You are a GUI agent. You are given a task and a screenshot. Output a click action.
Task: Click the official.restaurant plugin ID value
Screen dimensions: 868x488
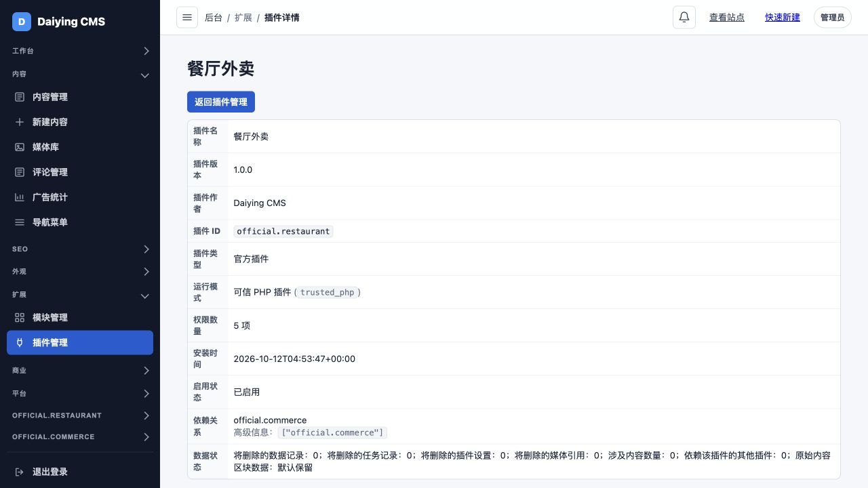click(283, 231)
